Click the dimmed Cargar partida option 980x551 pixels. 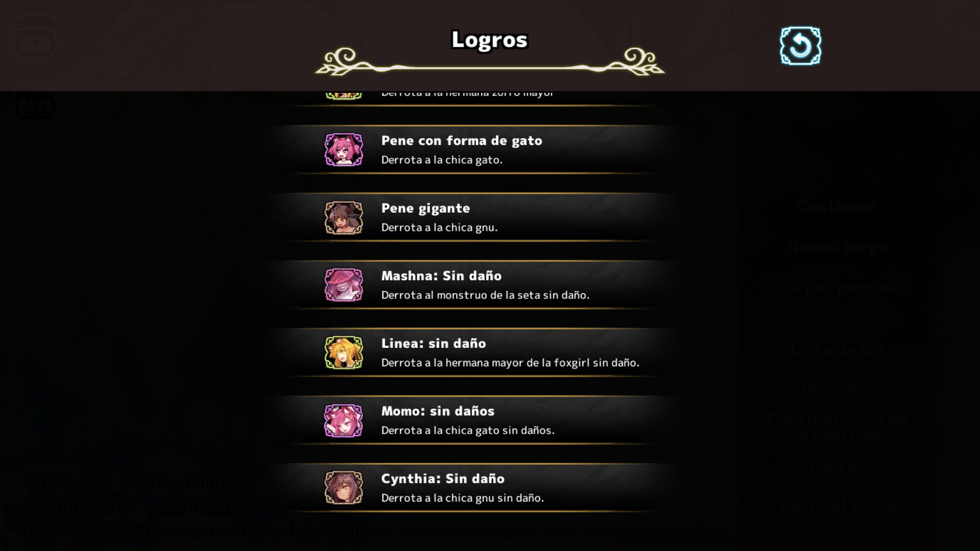837,288
